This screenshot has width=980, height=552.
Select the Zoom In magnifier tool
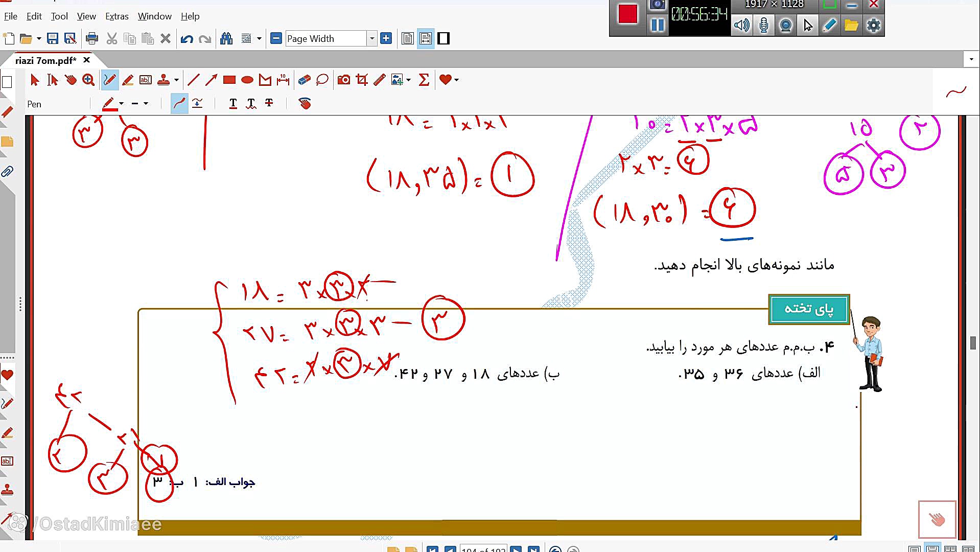pyautogui.click(x=88, y=80)
